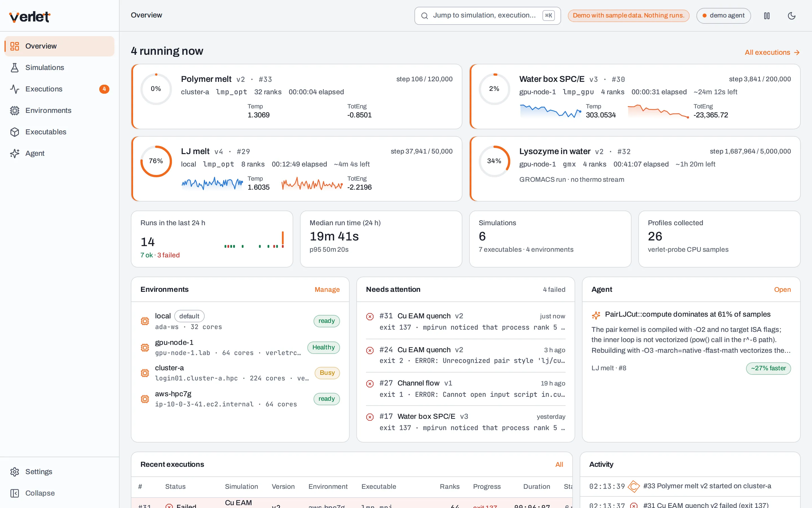Click the Runs in last 24 h bar chart
812x508 pixels.
[254, 240]
